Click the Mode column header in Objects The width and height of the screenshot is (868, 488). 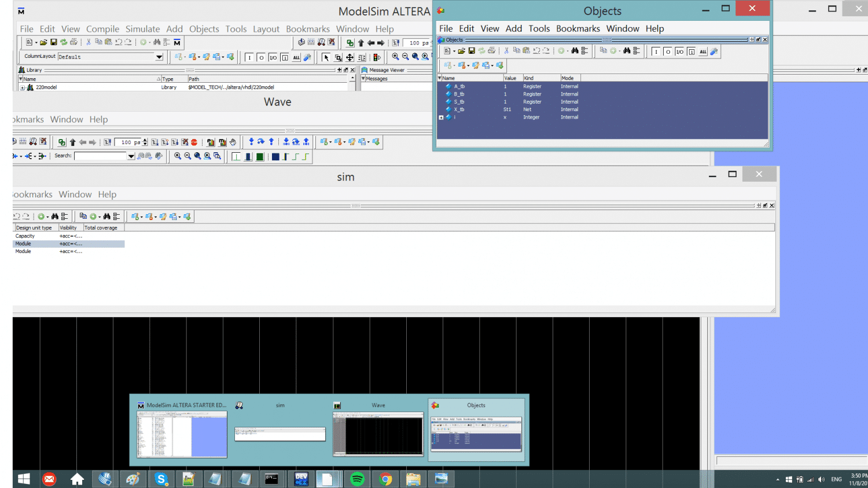pyautogui.click(x=570, y=78)
